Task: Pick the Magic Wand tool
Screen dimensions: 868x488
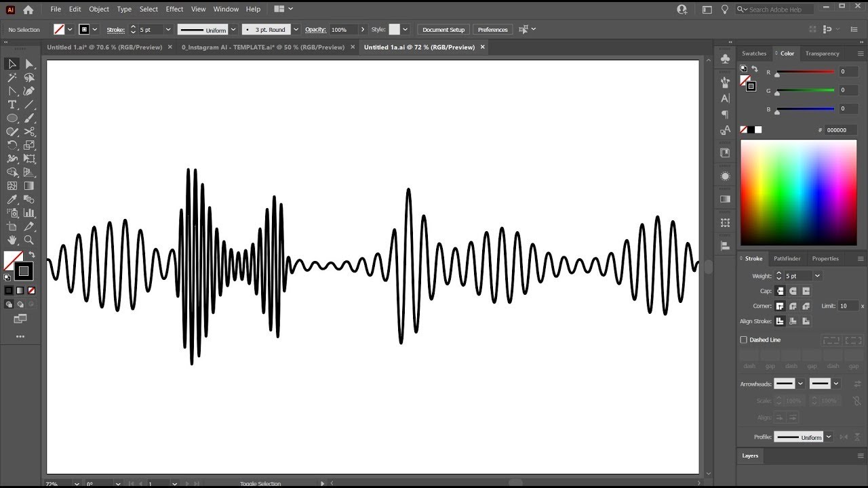Action: tap(12, 77)
